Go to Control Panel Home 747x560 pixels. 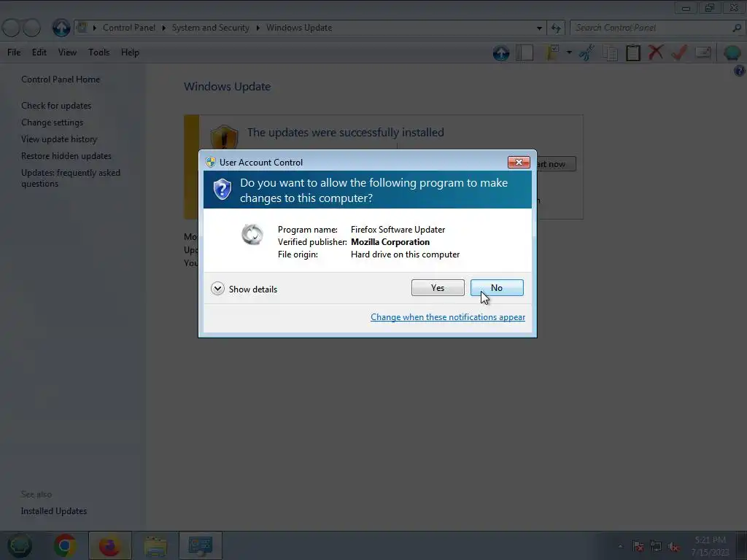(x=61, y=79)
